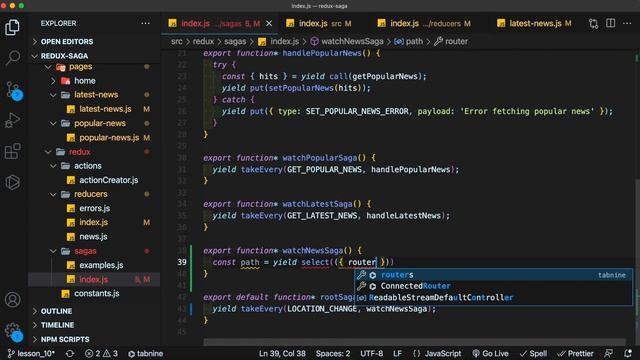Click Prettier status item
Image resolution: width=640 pixels, height=360 pixels.
click(x=576, y=354)
